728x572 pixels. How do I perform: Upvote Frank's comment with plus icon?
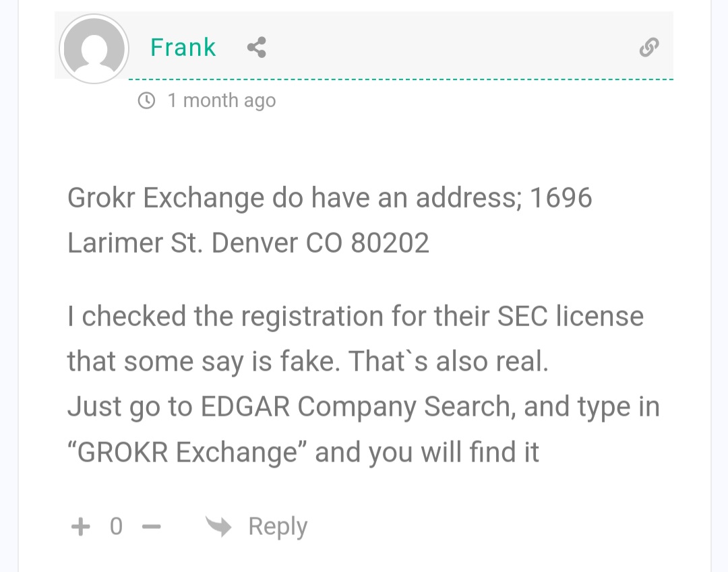pyautogui.click(x=80, y=526)
